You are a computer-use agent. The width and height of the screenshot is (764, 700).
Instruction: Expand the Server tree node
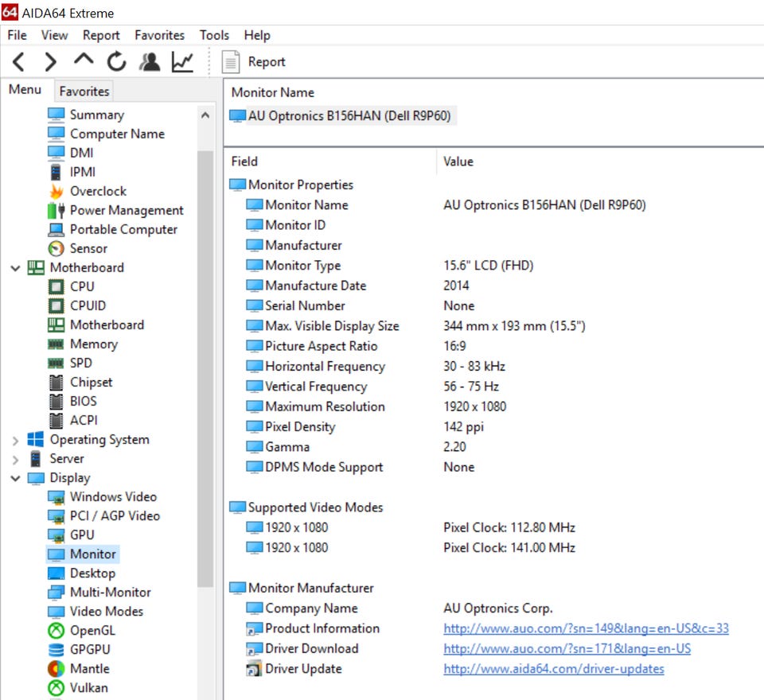click(15, 459)
